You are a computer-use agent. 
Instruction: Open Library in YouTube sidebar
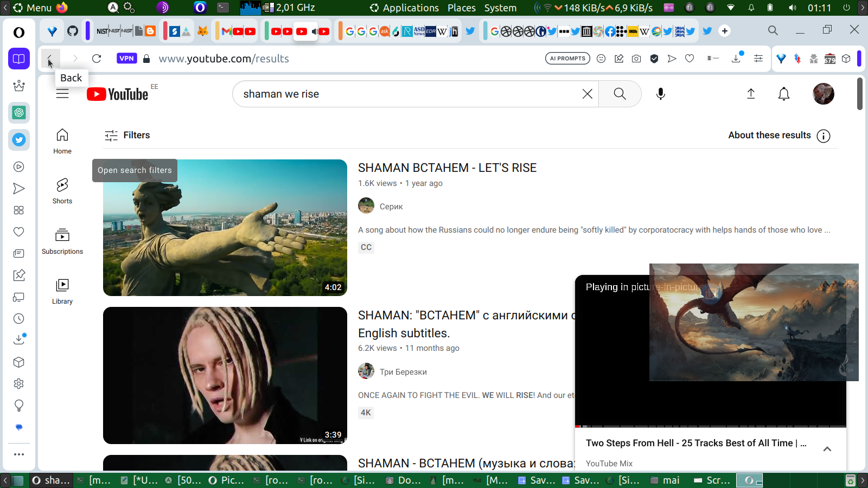62,292
